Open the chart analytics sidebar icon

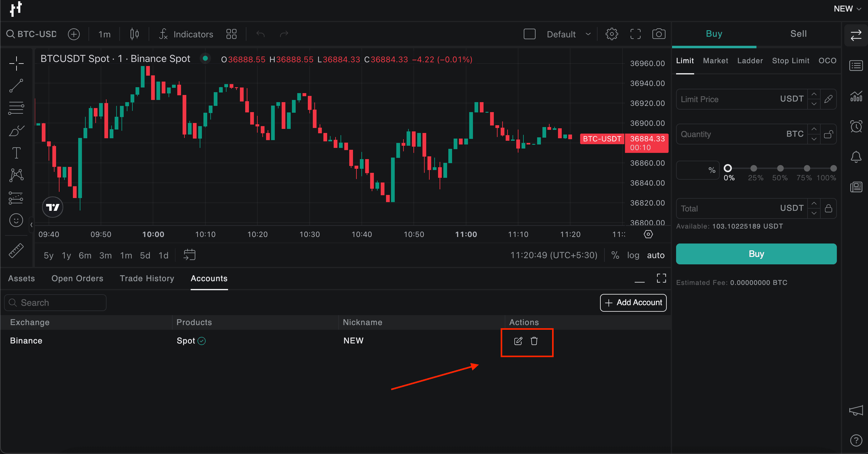[x=856, y=96]
